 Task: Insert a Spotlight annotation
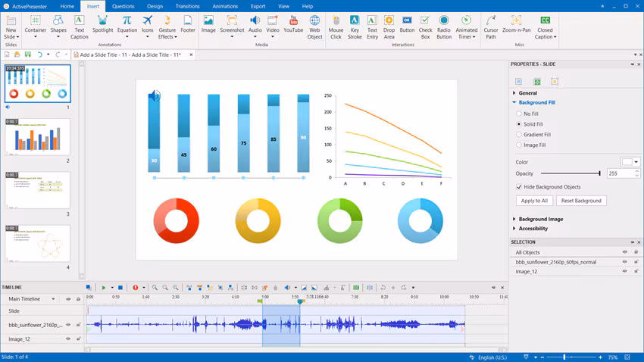[x=103, y=23]
